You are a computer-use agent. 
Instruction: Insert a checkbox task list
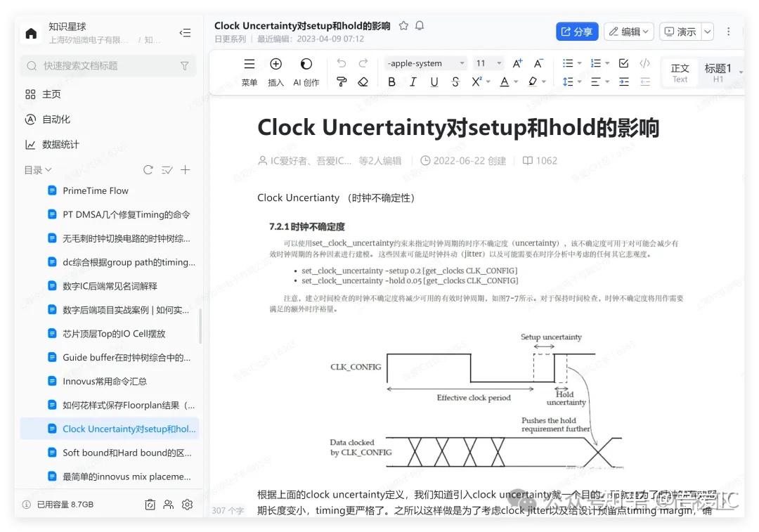[x=623, y=63]
